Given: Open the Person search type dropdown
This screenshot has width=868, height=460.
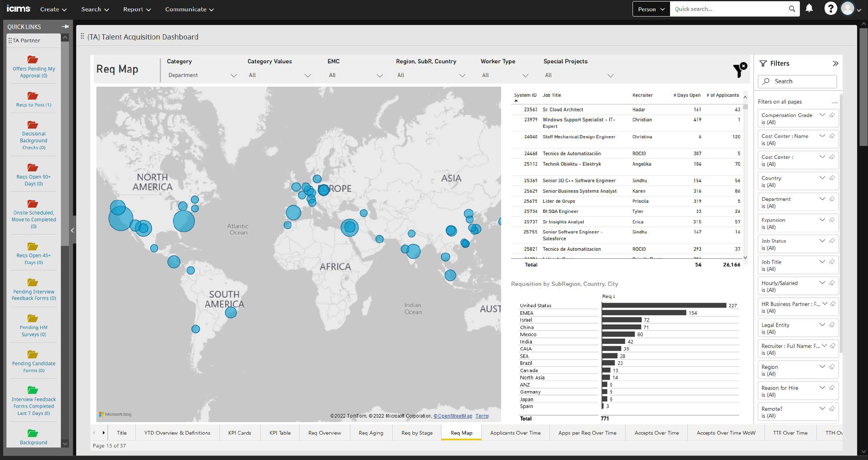Looking at the screenshot, I should pyautogui.click(x=651, y=9).
